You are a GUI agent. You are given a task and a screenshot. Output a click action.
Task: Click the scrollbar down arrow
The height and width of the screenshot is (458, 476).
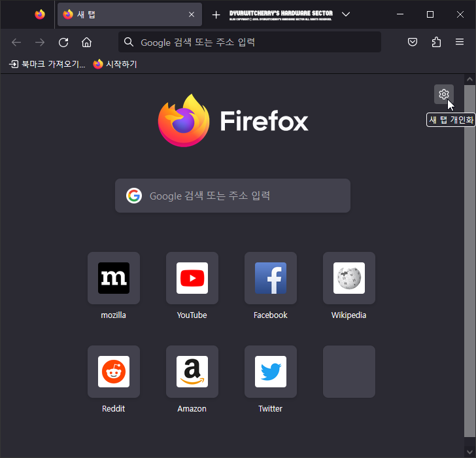pyautogui.click(x=469, y=451)
